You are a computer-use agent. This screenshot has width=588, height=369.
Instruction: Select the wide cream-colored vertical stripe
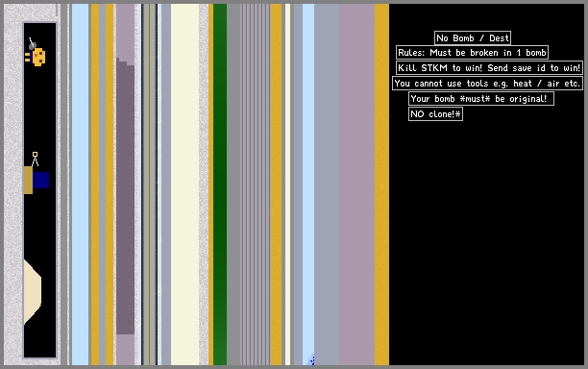[184, 184]
